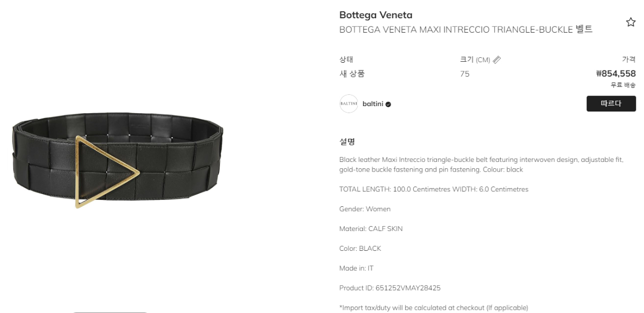
Task: Click the 새 상품 condition value
Action: pos(352,74)
